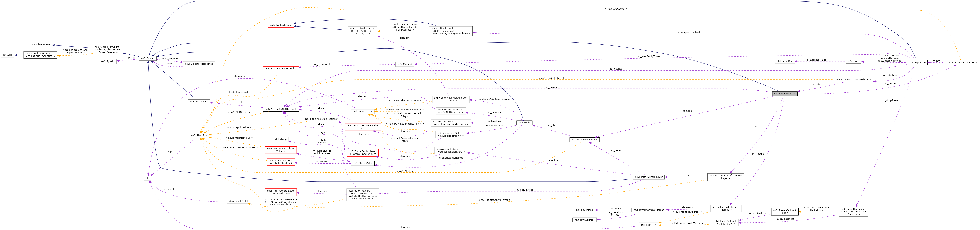Select the g_checksumEnabled edge label

pyautogui.click(x=451, y=158)
